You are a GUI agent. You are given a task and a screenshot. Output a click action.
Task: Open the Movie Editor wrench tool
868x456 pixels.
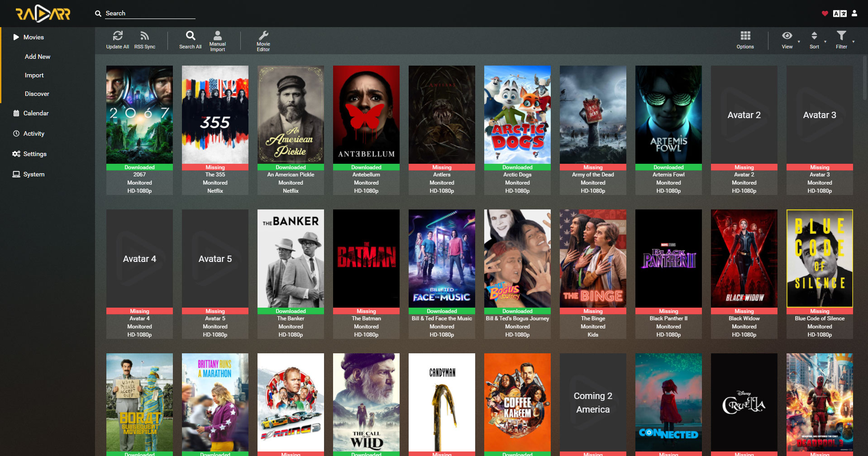point(263,36)
